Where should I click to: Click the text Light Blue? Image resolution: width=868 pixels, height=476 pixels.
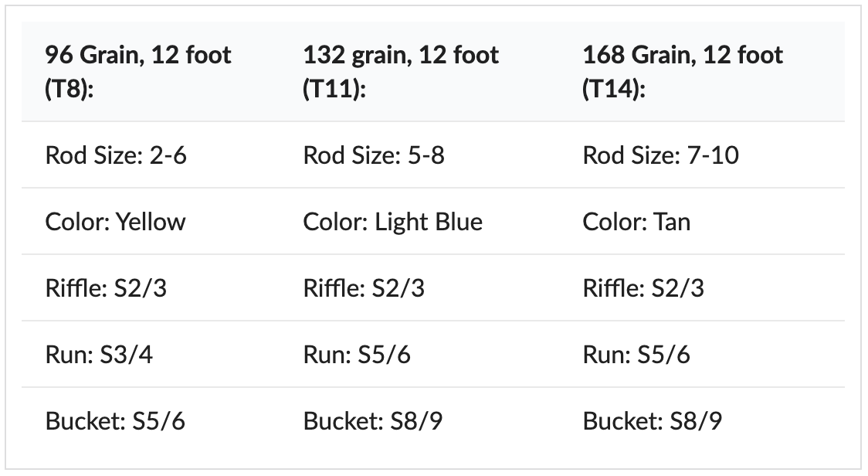coord(429,223)
